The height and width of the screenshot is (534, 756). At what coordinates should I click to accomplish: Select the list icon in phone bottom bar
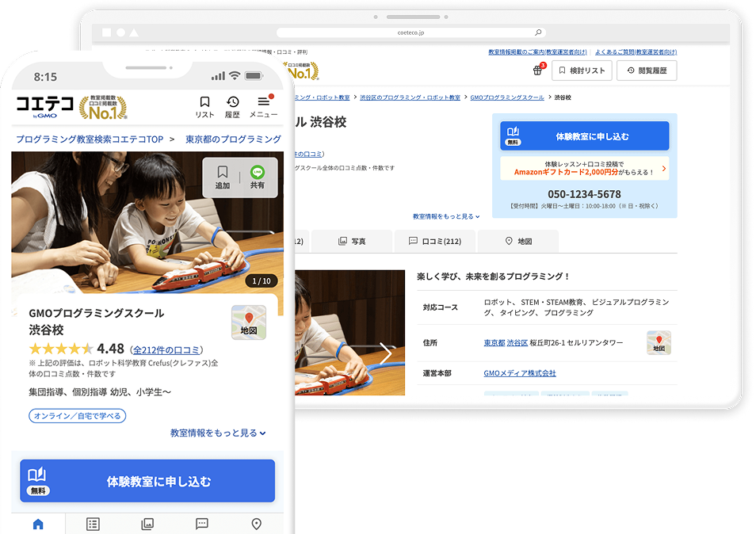pos(93,524)
